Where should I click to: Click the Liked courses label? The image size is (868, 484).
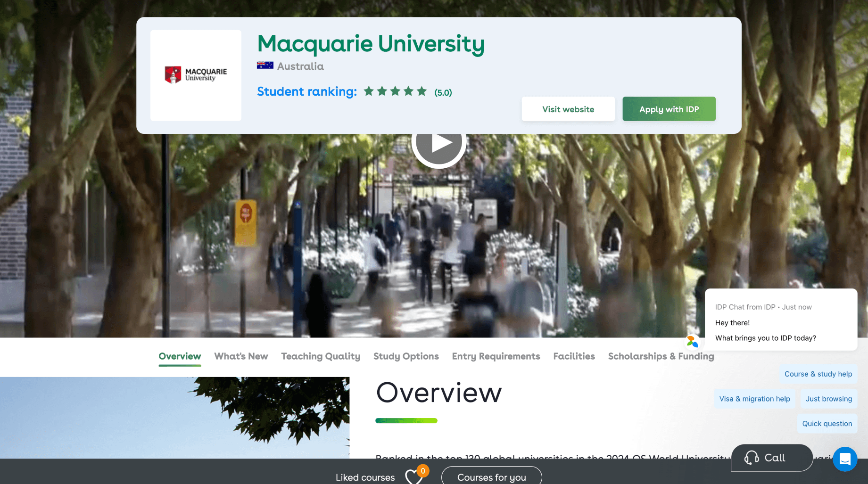point(365,477)
